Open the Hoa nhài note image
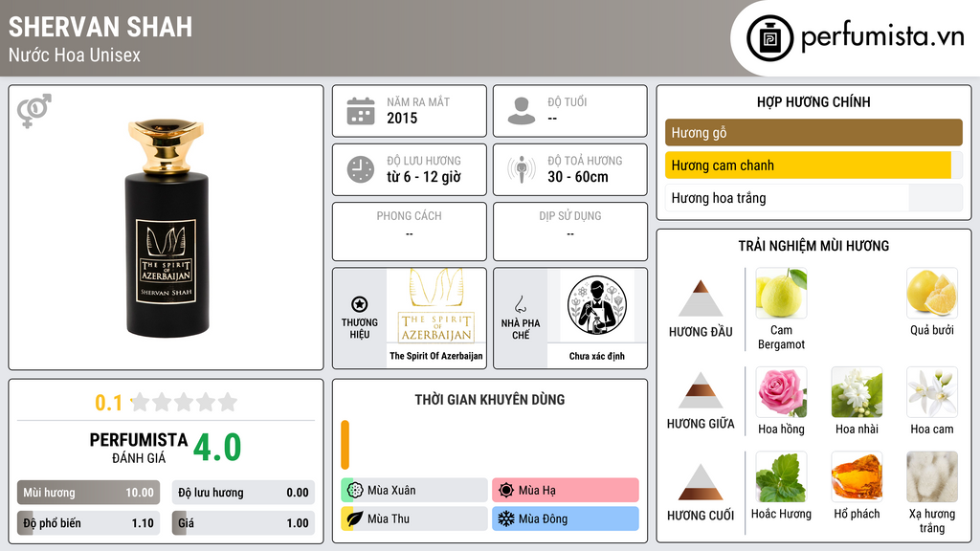The width and height of the screenshot is (980, 551). coord(857,391)
